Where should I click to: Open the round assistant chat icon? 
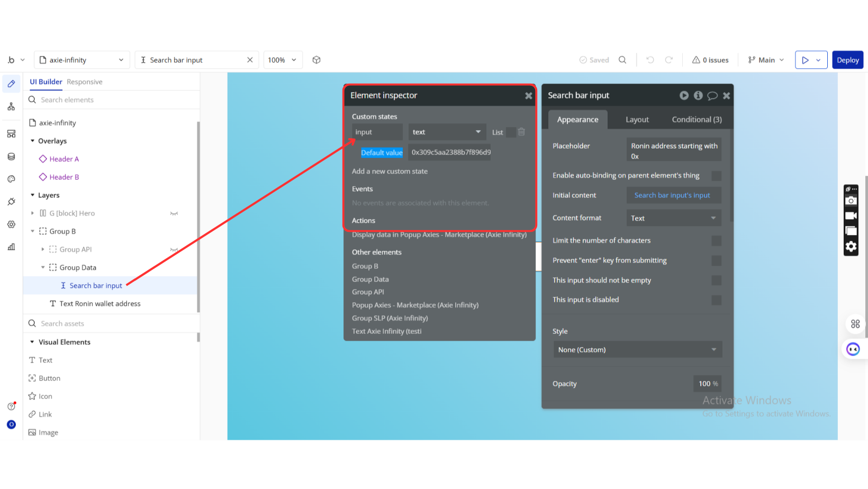[x=853, y=349]
